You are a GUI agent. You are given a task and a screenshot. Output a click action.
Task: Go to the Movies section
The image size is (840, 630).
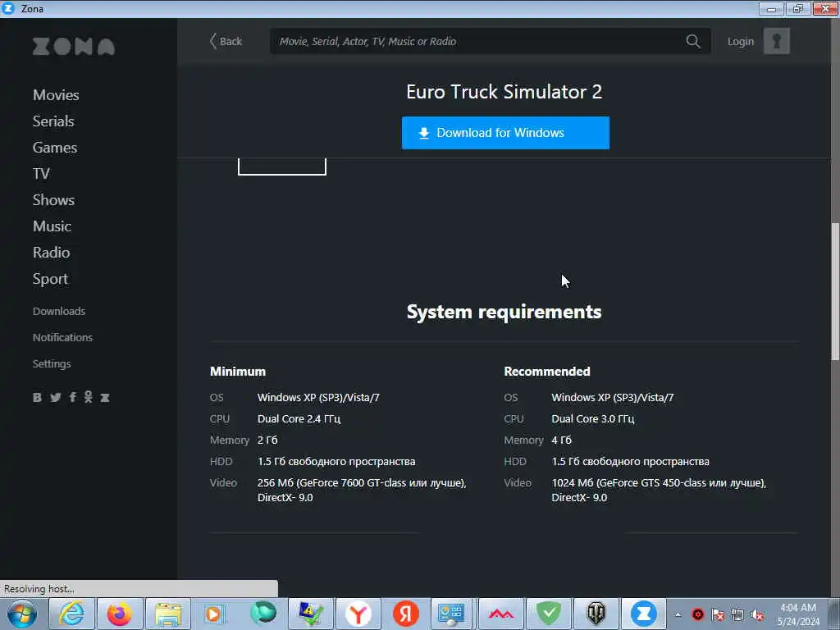56,95
